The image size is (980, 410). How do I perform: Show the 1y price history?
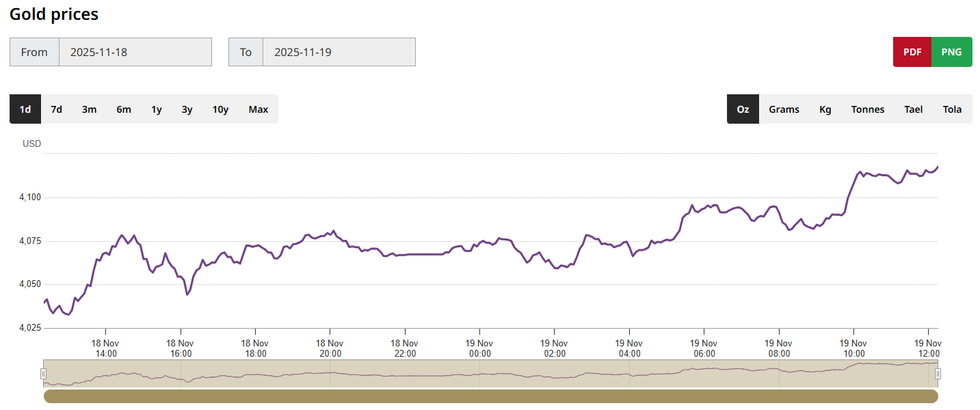[x=157, y=109]
